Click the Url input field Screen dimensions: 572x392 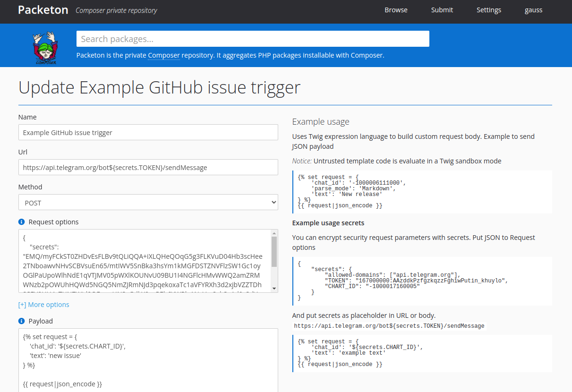click(x=148, y=168)
